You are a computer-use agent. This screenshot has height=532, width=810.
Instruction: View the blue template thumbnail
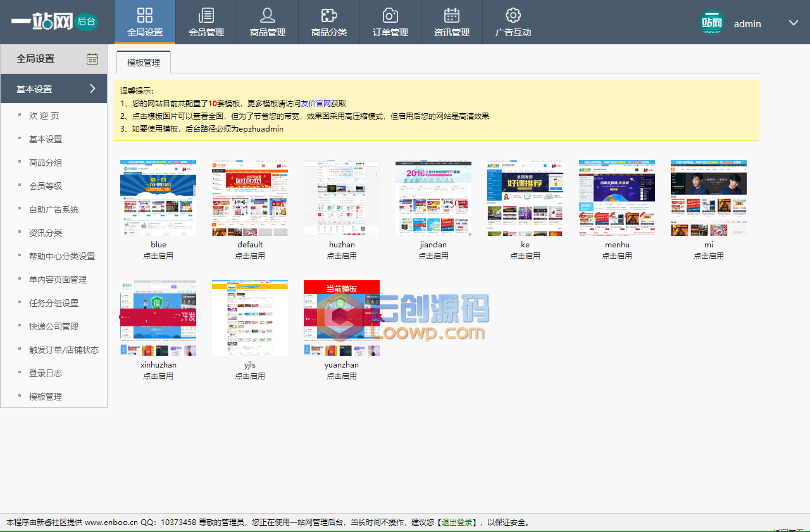[x=158, y=198]
